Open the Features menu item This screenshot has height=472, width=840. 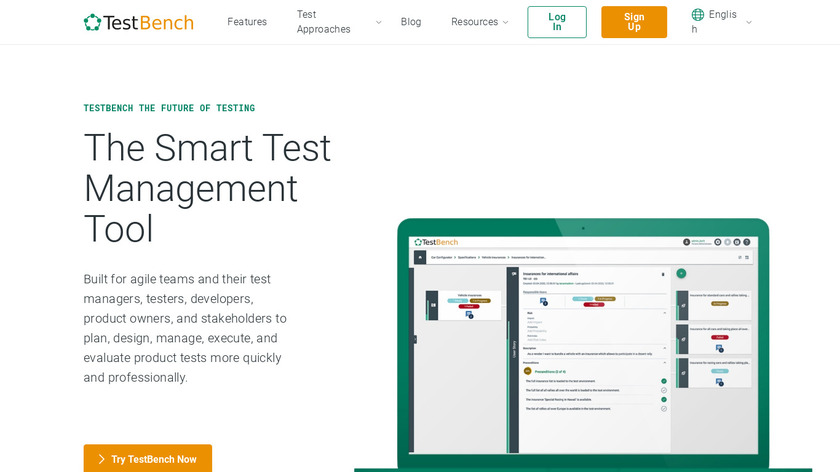click(247, 22)
